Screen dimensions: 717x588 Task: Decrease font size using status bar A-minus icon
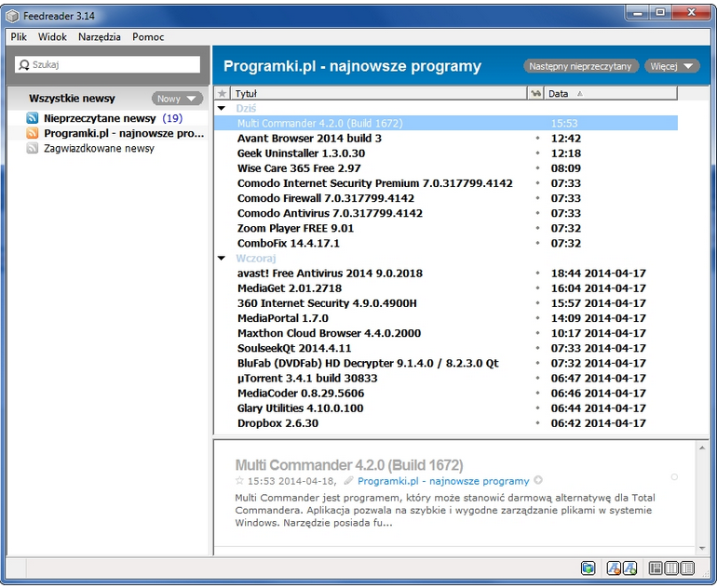tap(614, 568)
